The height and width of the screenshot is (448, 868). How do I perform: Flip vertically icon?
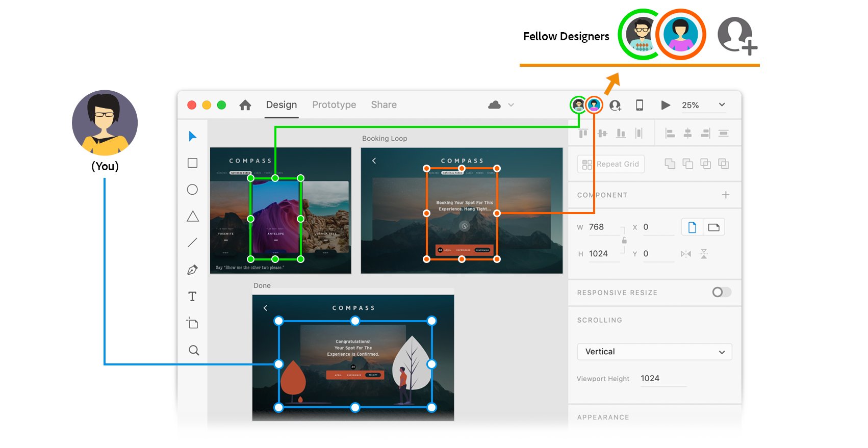[704, 254]
